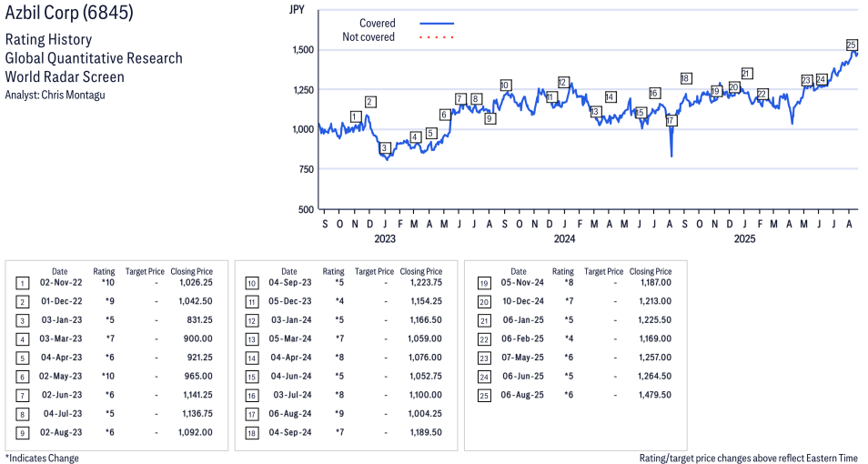
Task: Click the 02-May-23 date cell
Action: (x=61, y=377)
